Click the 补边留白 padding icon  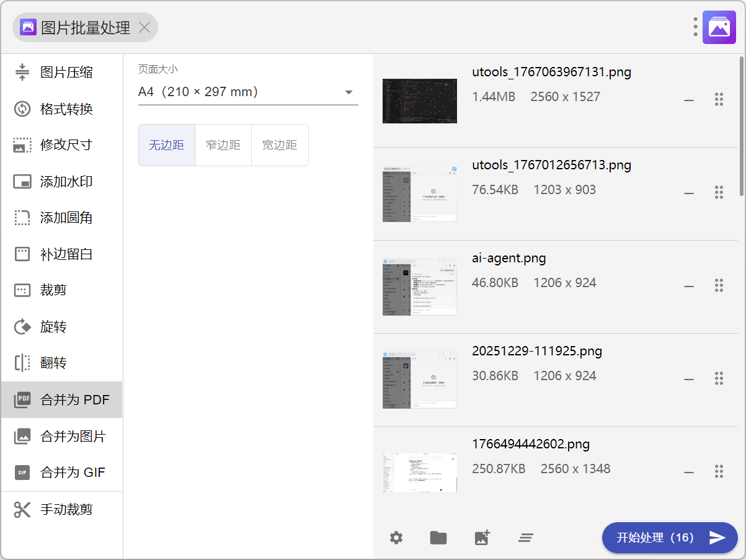click(x=22, y=254)
